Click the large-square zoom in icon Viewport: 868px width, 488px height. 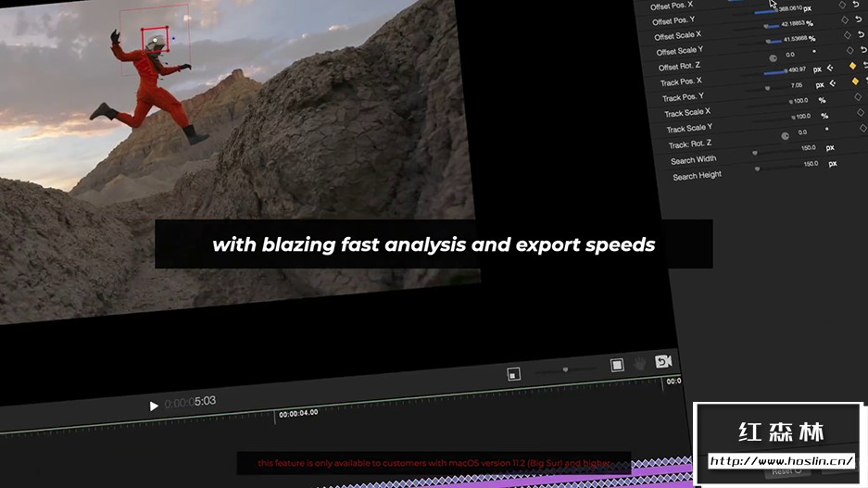click(617, 365)
